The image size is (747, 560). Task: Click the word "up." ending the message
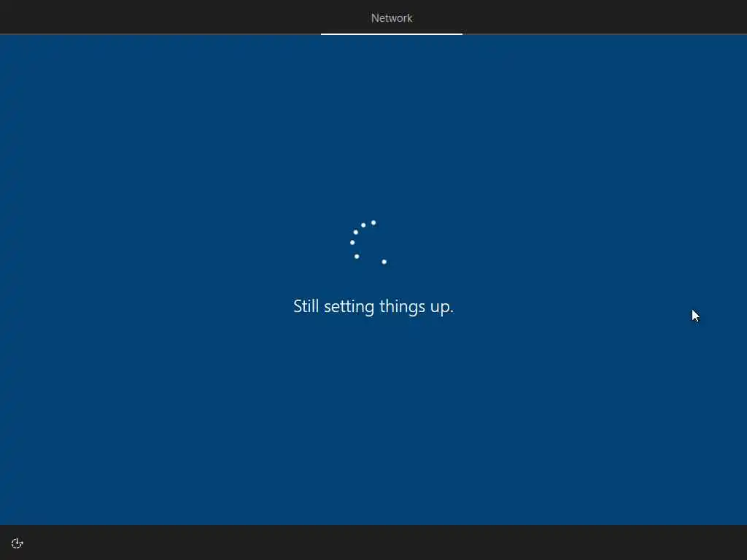pos(442,308)
